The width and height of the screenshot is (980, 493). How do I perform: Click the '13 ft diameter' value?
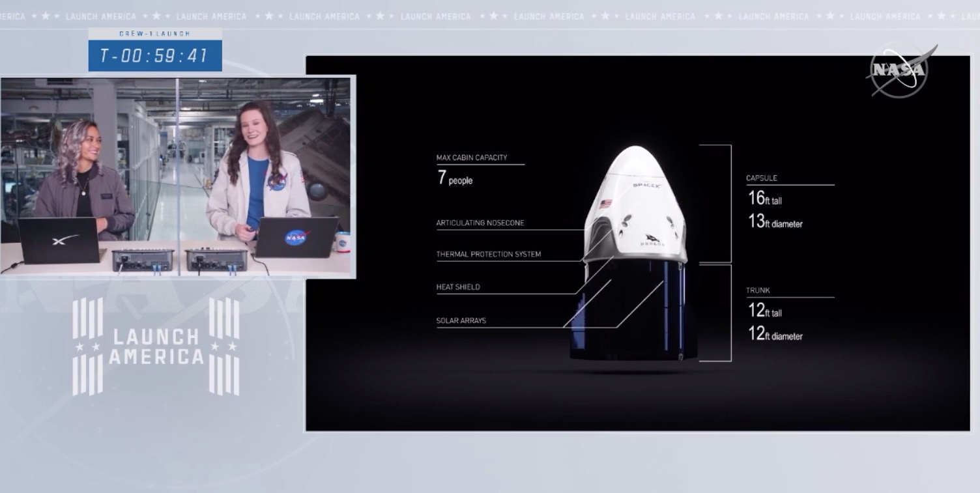point(775,221)
